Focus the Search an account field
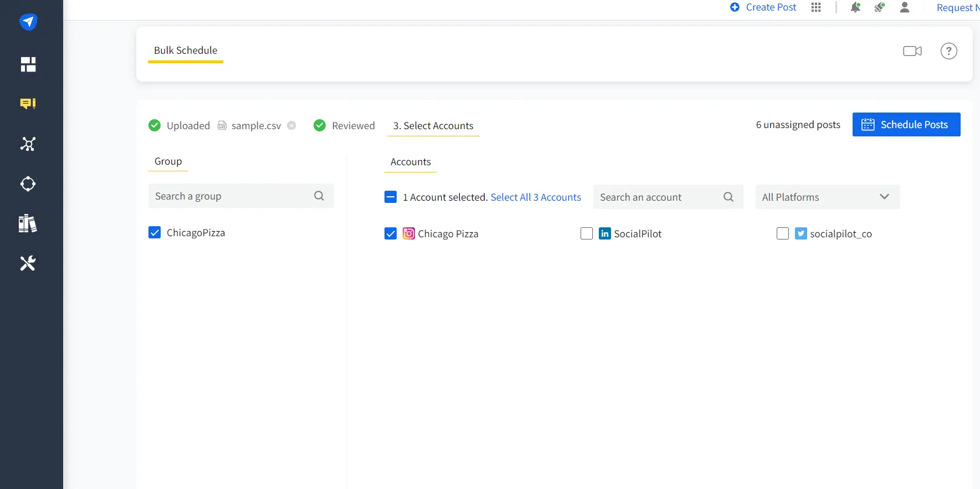The image size is (980, 489). (x=668, y=197)
